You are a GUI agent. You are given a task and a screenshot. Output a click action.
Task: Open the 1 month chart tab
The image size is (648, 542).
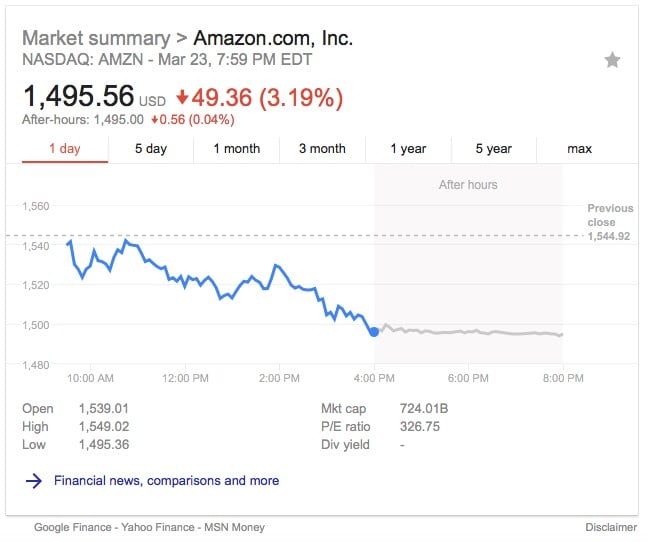coord(236,149)
